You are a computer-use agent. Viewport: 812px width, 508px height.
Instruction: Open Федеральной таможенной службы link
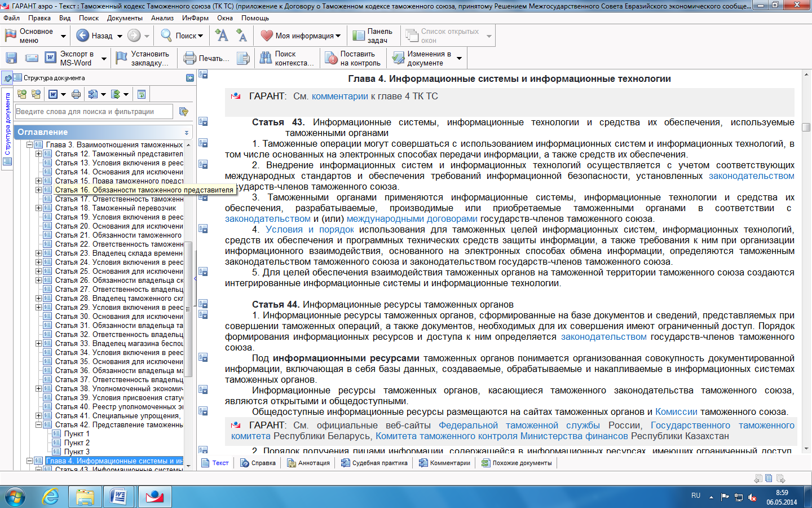(x=519, y=426)
